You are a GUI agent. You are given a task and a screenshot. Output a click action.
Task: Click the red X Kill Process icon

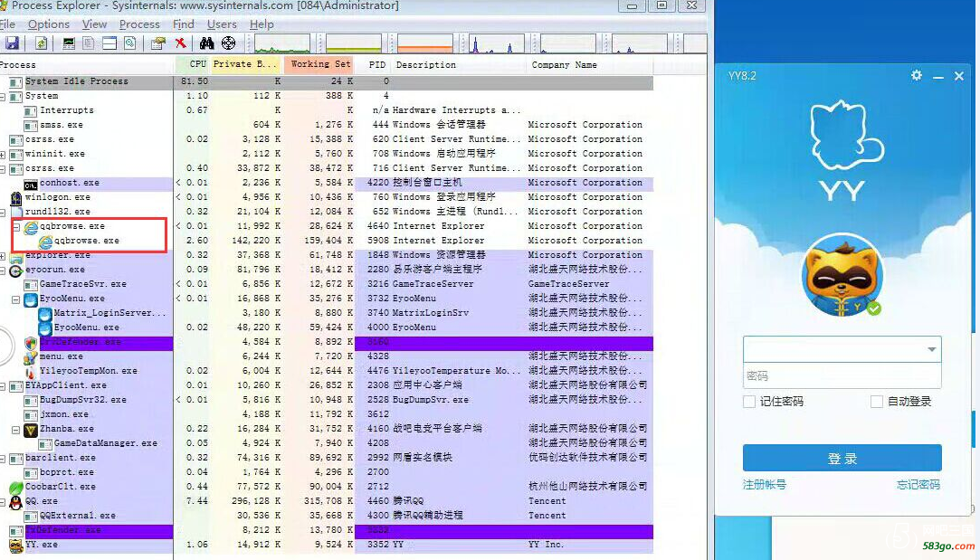[x=181, y=43]
